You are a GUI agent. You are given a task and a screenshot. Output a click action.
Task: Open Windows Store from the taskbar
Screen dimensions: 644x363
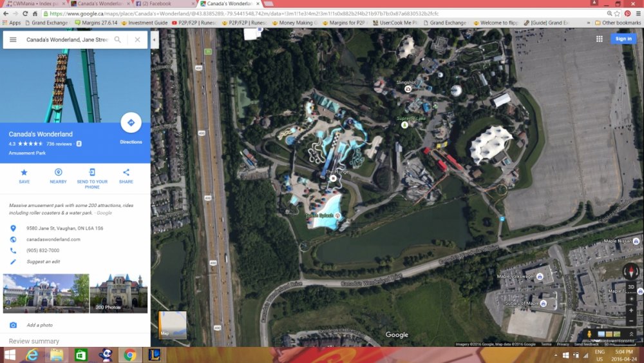[81, 355]
